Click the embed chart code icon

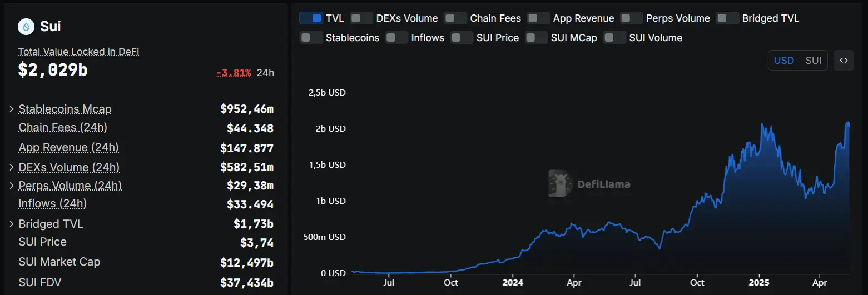[x=844, y=61]
